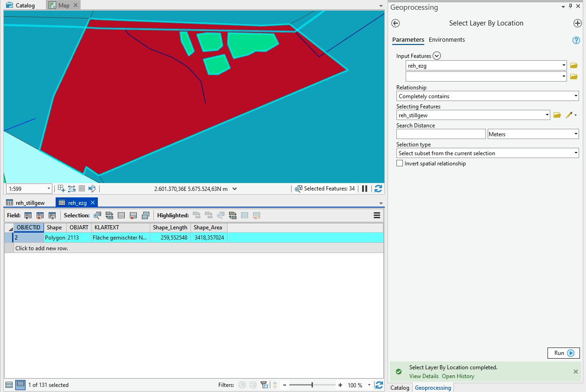Expand Input Features options chevron
The width and height of the screenshot is (586, 392).
(x=437, y=56)
